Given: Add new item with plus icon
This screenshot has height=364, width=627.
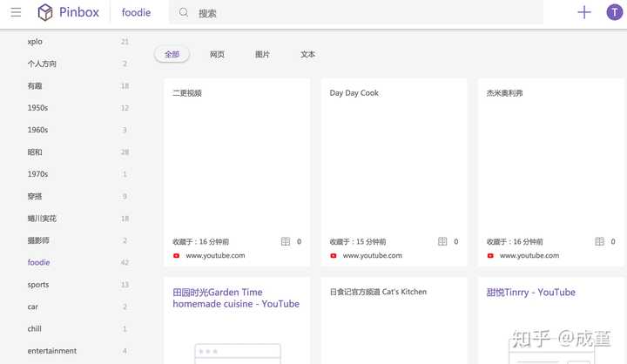Looking at the screenshot, I should click(584, 12).
